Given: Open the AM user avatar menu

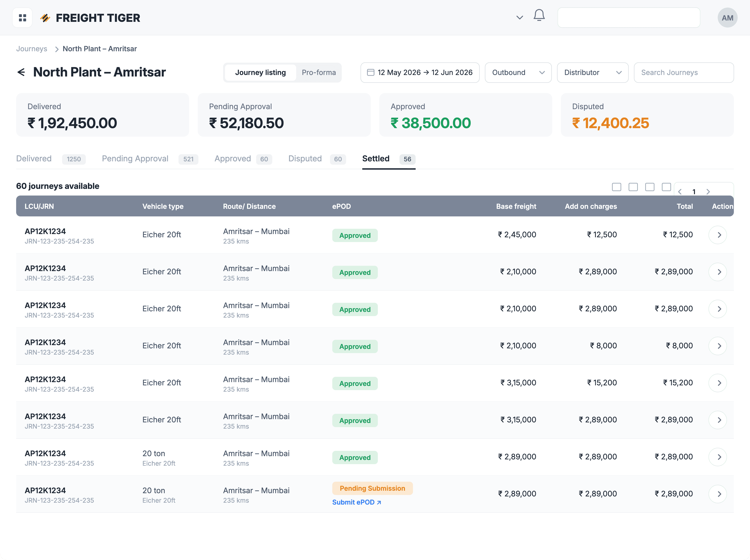Looking at the screenshot, I should coord(727,18).
